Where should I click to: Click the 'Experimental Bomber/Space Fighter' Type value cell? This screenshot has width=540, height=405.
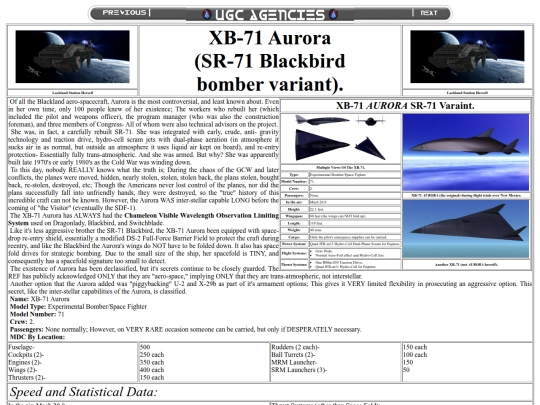click(355, 175)
